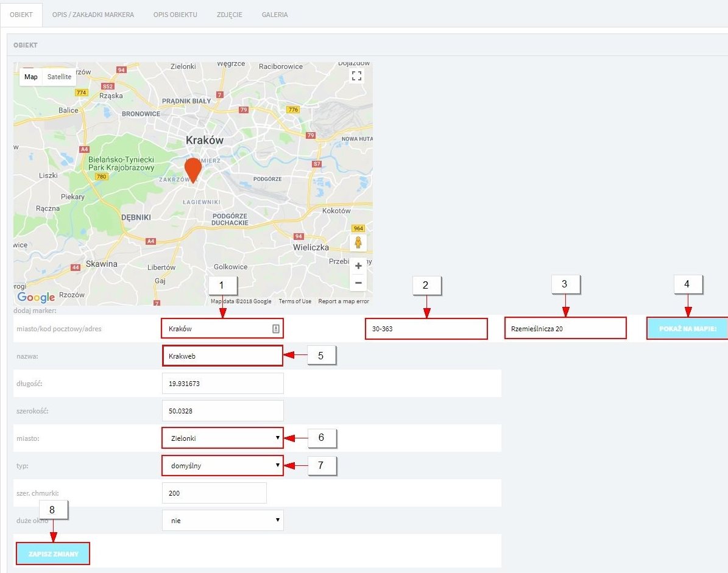Click the S52 road shield on map
Screen dimensions: 728x573
[108, 86]
